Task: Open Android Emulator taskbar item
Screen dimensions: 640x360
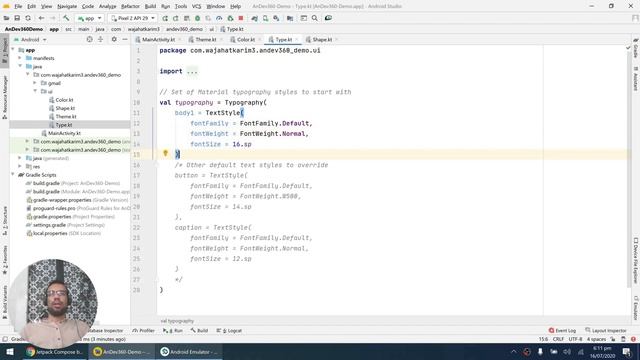Action: click(x=189, y=351)
